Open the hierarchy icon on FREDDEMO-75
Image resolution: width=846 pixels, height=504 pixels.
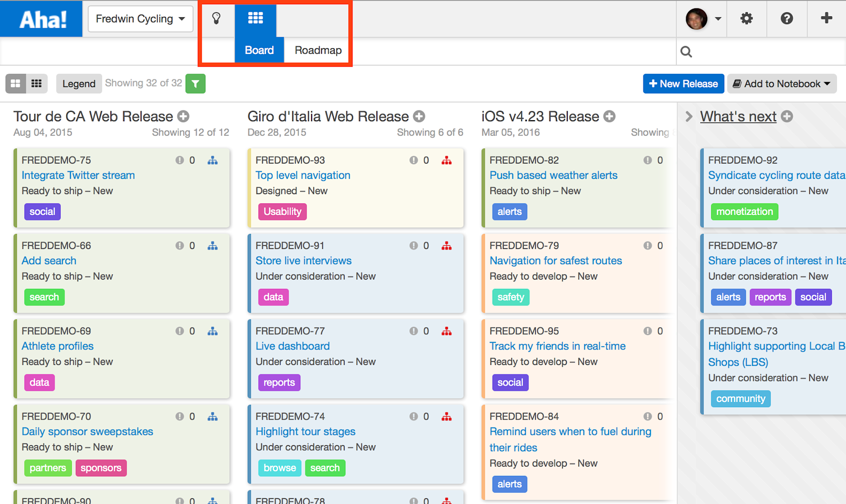tap(212, 160)
